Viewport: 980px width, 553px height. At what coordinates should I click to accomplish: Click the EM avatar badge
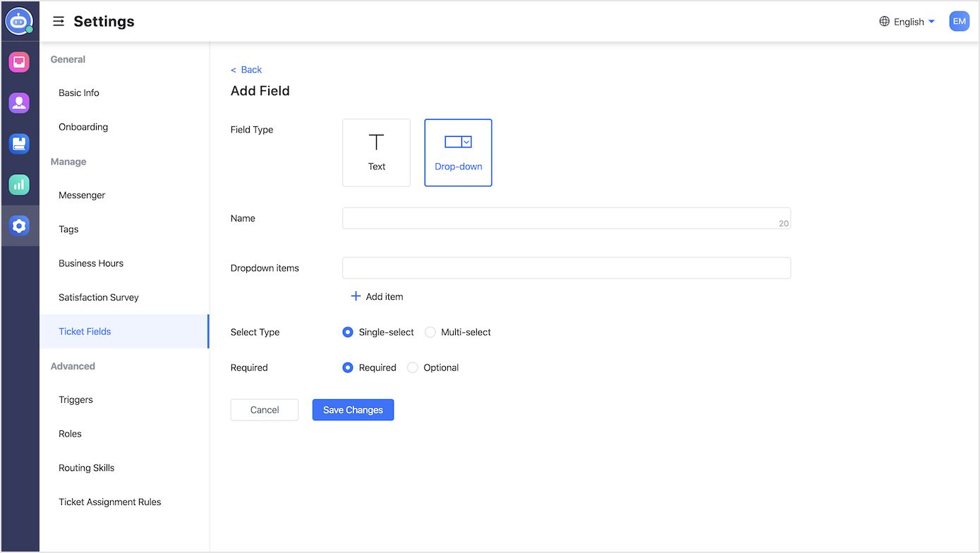pos(959,21)
